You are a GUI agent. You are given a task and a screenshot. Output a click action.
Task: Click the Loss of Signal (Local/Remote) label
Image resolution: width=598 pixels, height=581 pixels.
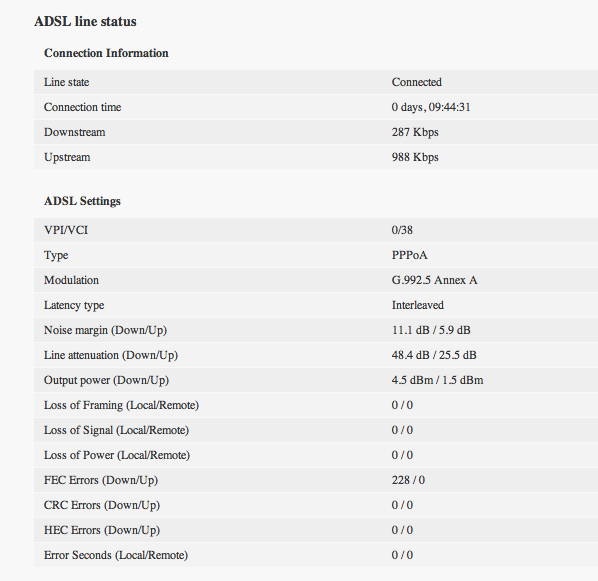pos(116,430)
